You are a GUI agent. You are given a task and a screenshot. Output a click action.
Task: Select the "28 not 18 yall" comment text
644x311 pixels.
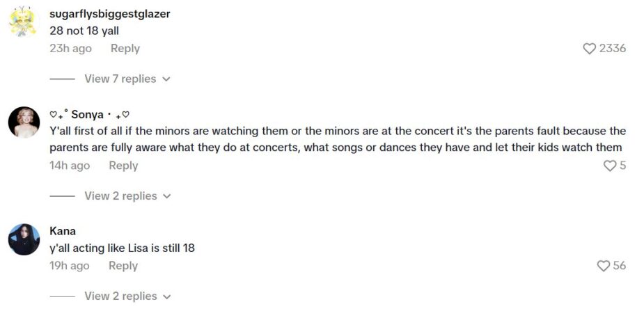coord(84,31)
